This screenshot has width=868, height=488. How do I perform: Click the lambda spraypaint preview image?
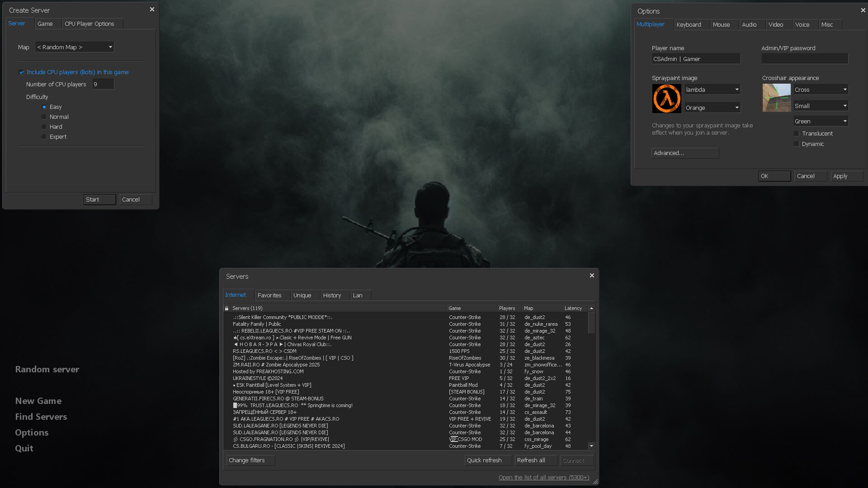point(666,99)
